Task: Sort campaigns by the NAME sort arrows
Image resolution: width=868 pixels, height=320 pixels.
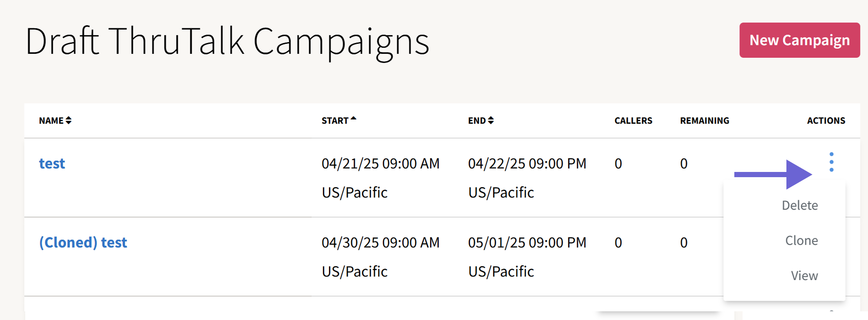Action: tap(69, 120)
